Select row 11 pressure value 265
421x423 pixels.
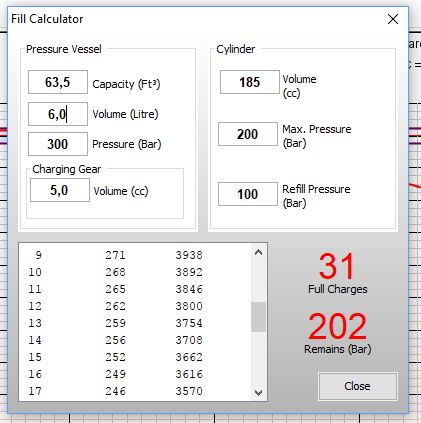tap(115, 289)
